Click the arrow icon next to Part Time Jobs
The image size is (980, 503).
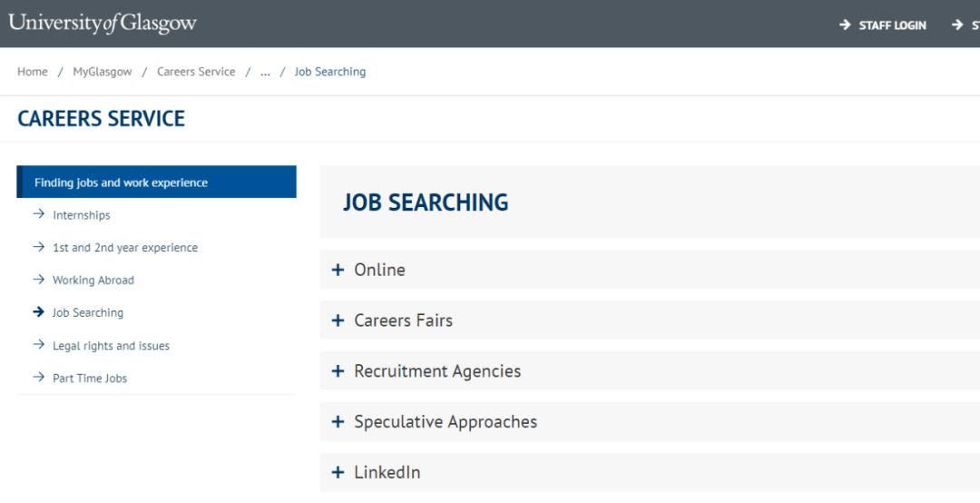pyautogui.click(x=39, y=378)
